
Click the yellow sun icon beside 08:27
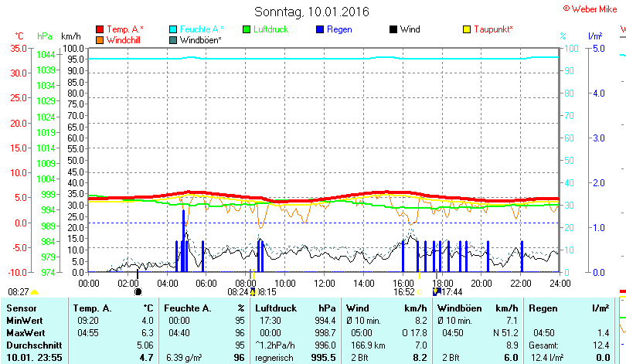(34, 293)
